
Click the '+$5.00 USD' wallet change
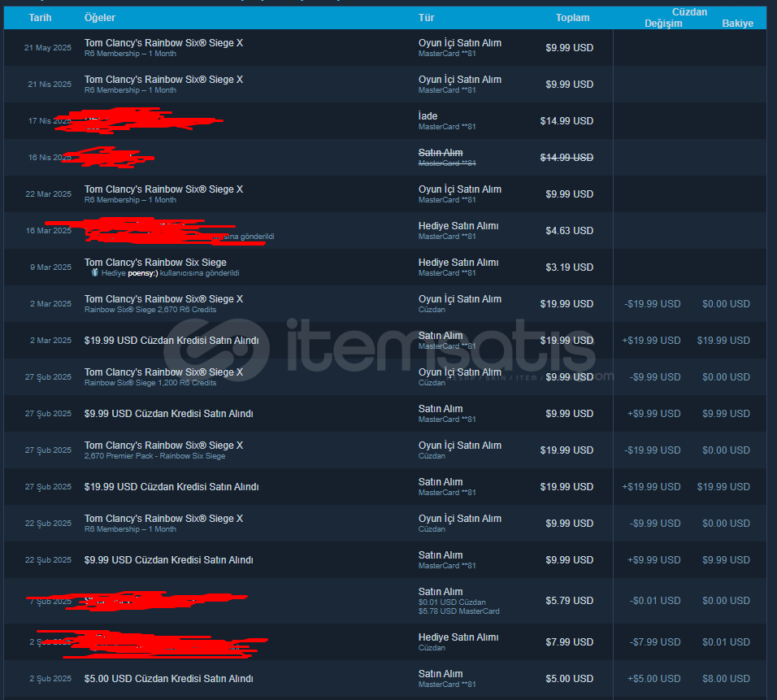653,679
